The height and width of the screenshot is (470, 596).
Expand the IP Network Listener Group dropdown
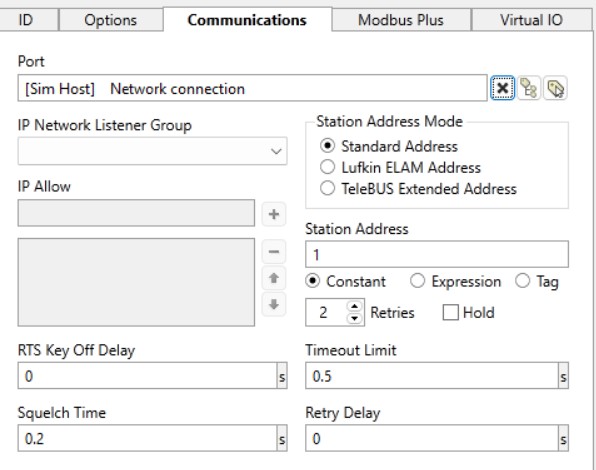[x=152, y=151]
